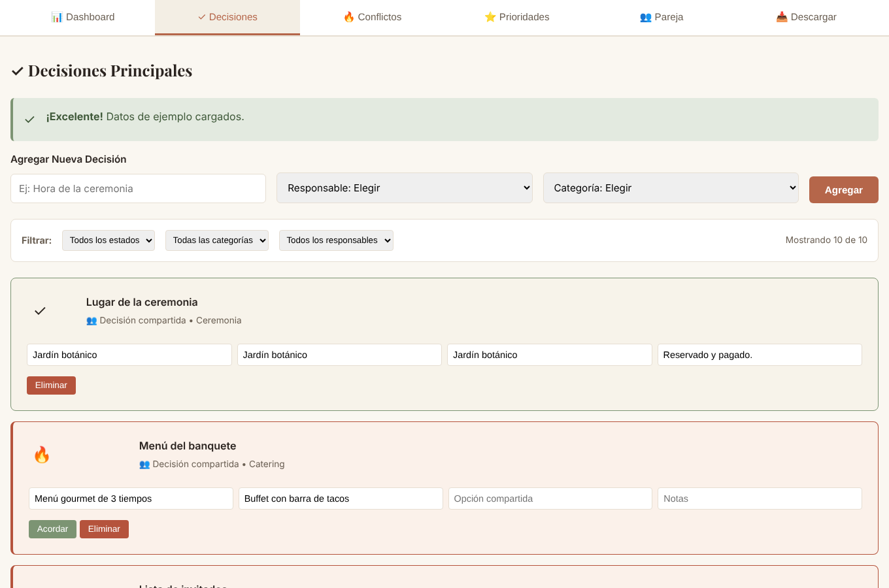This screenshot has width=889, height=588.
Task: Open the Pareja tab
Action: coord(662,17)
